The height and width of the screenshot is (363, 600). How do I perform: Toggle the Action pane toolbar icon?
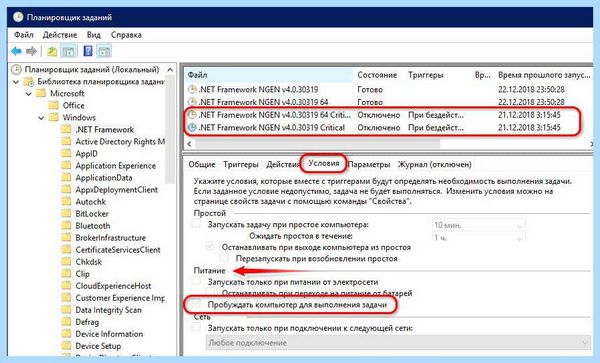(x=104, y=51)
